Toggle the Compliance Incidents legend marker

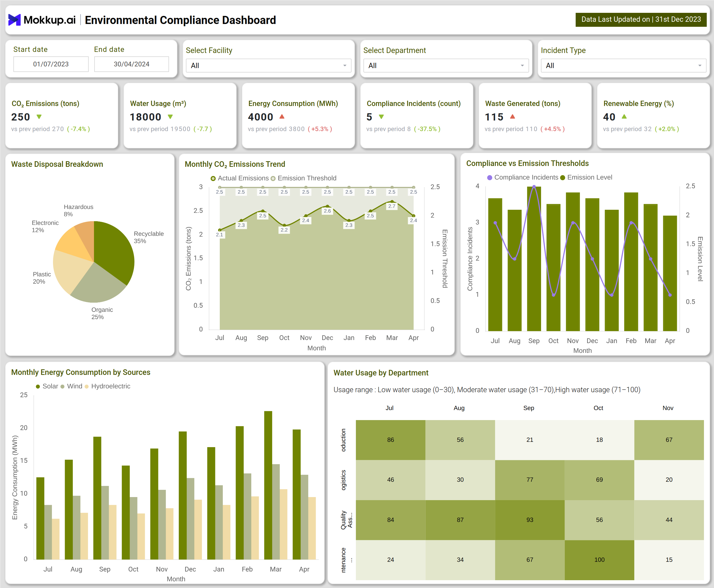pyautogui.click(x=489, y=178)
